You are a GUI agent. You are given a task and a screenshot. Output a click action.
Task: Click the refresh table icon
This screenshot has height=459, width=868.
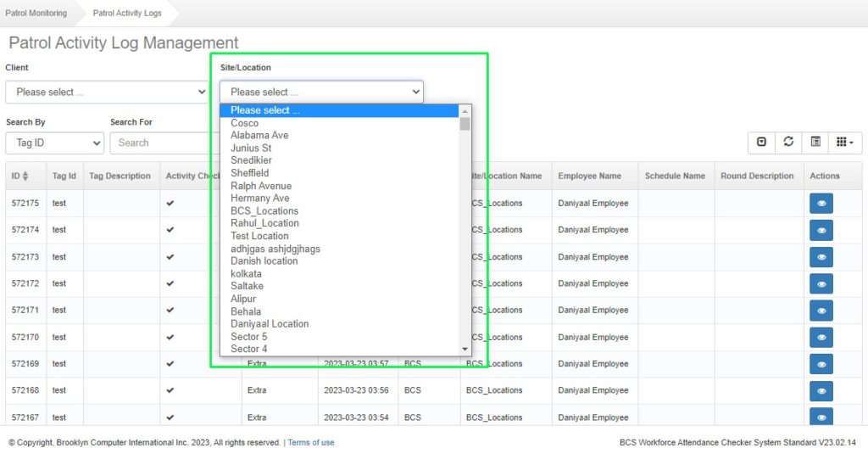click(x=788, y=143)
